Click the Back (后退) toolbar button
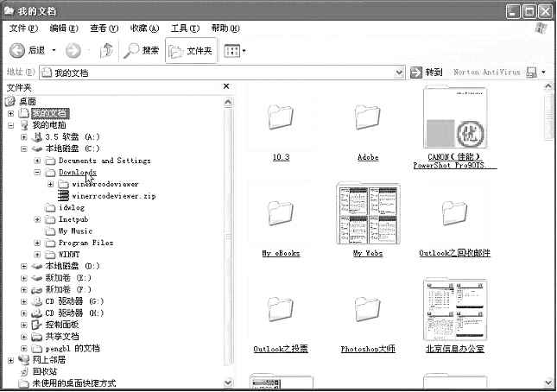This screenshot has width=557, height=392. coord(28,50)
